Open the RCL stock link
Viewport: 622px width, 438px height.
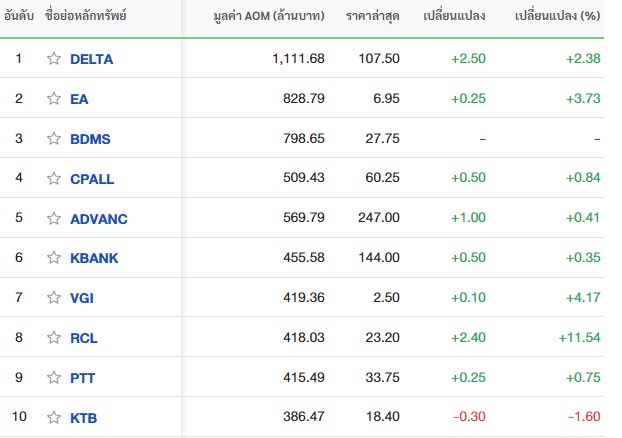pos(84,338)
